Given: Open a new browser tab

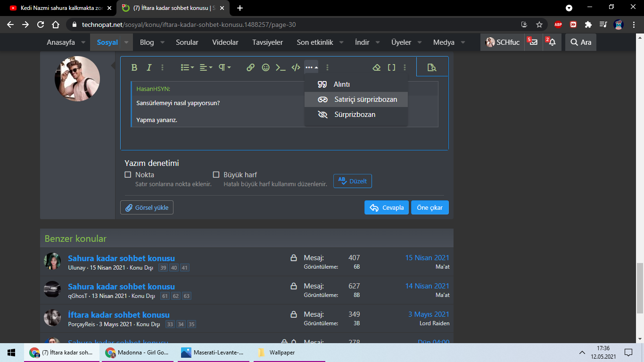Looking at the screenshot, I should tap(240, 8).
